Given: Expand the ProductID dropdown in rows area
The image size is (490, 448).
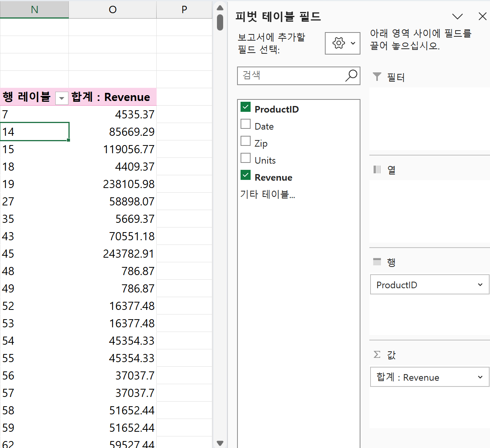Looking at the screenshot, I should point(480,285).
